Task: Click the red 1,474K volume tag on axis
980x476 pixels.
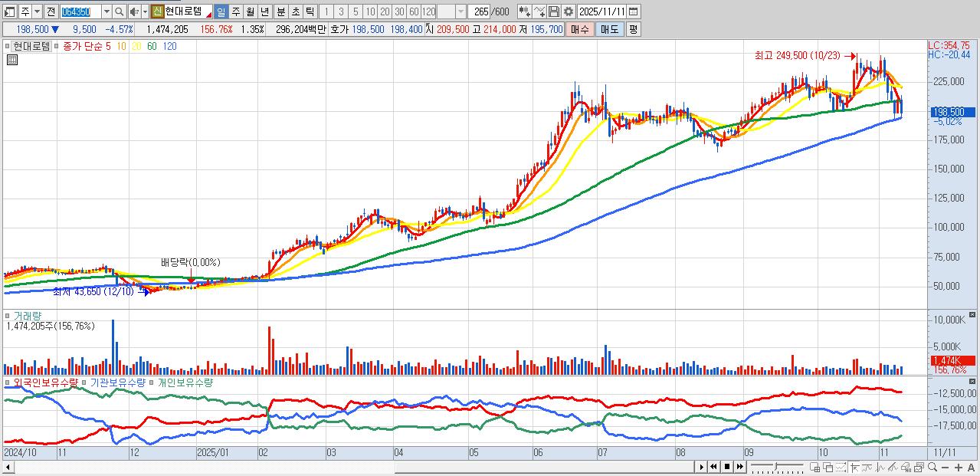Action: click(952, 361)
